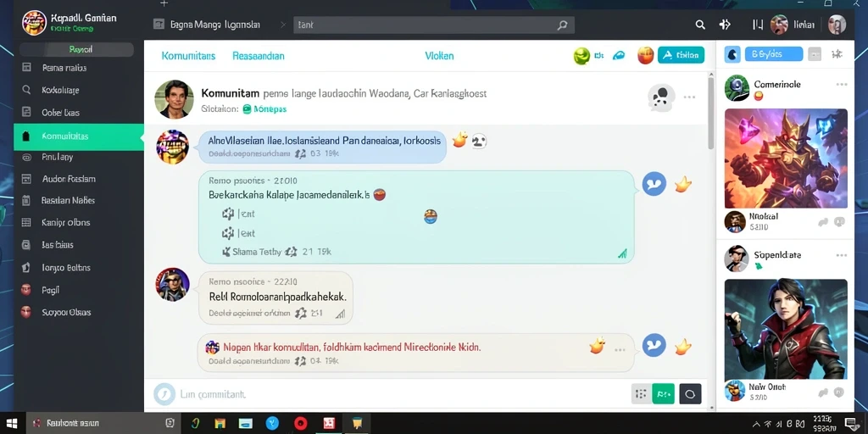Open Kokolulrage search in the sidebar

79,90
